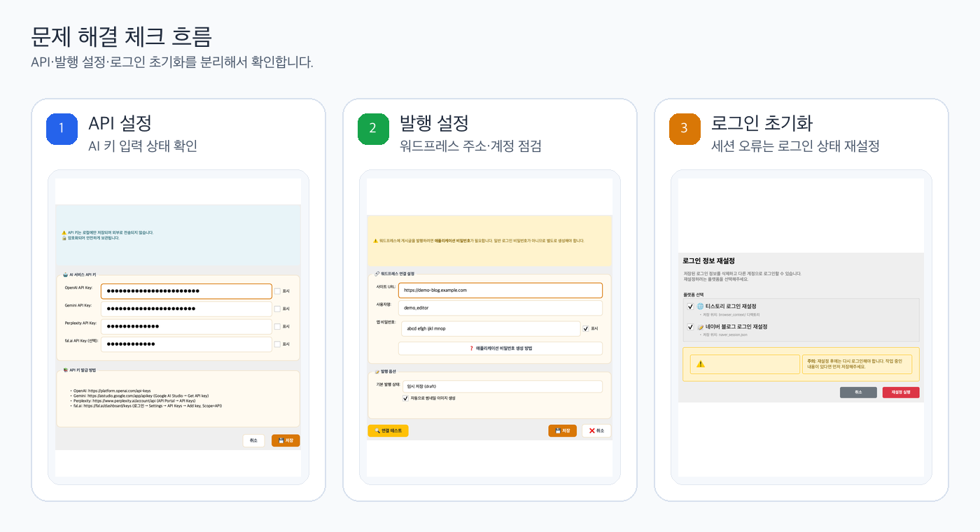Click the AI 키 입력 상태 확인 subtitle
Viewport: 980px width, 532px height.
143,146
